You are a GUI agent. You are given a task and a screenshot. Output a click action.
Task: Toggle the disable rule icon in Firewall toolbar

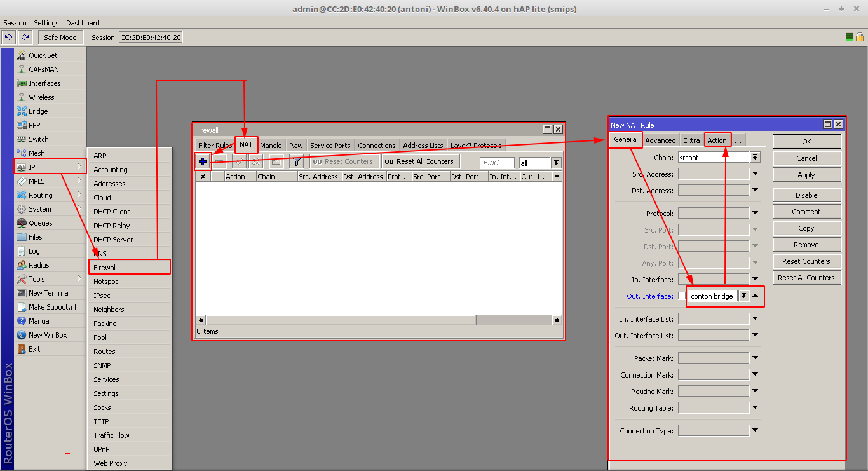coord(255,161)
